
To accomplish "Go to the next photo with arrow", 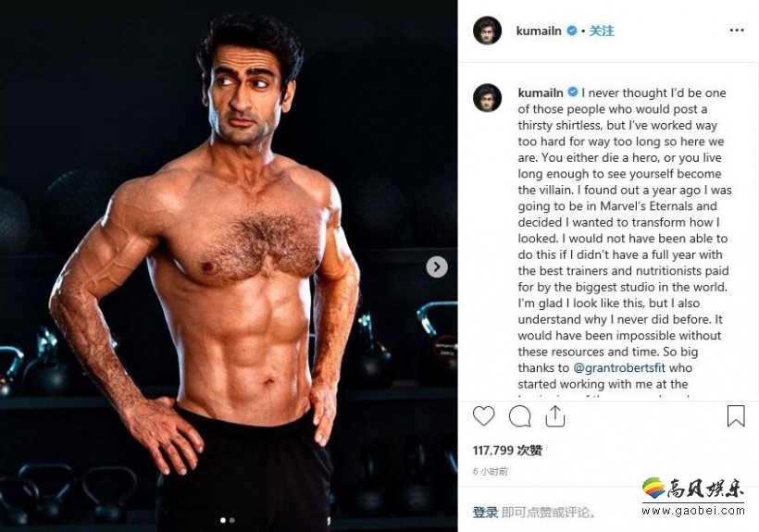I will (437, 267).
